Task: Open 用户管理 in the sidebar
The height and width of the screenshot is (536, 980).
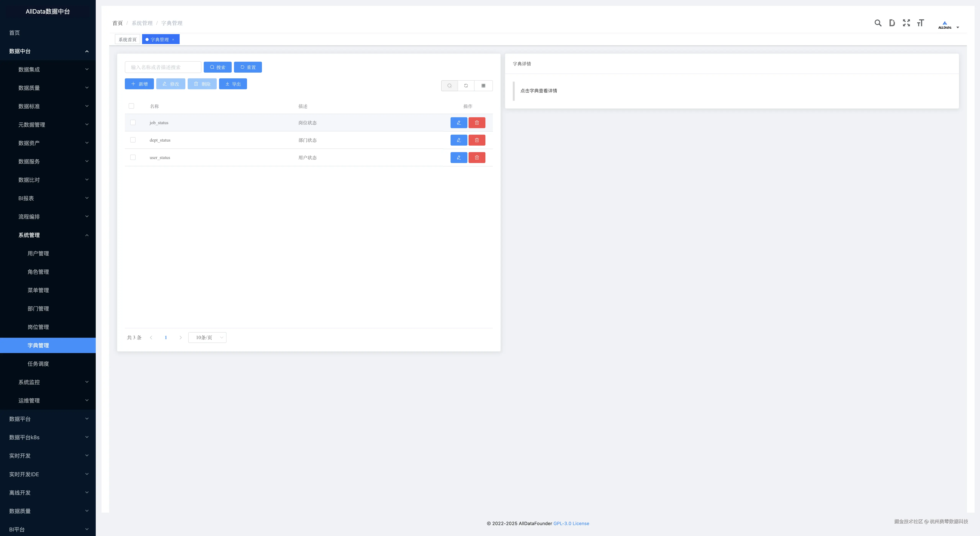Action: tap(48, 253)
